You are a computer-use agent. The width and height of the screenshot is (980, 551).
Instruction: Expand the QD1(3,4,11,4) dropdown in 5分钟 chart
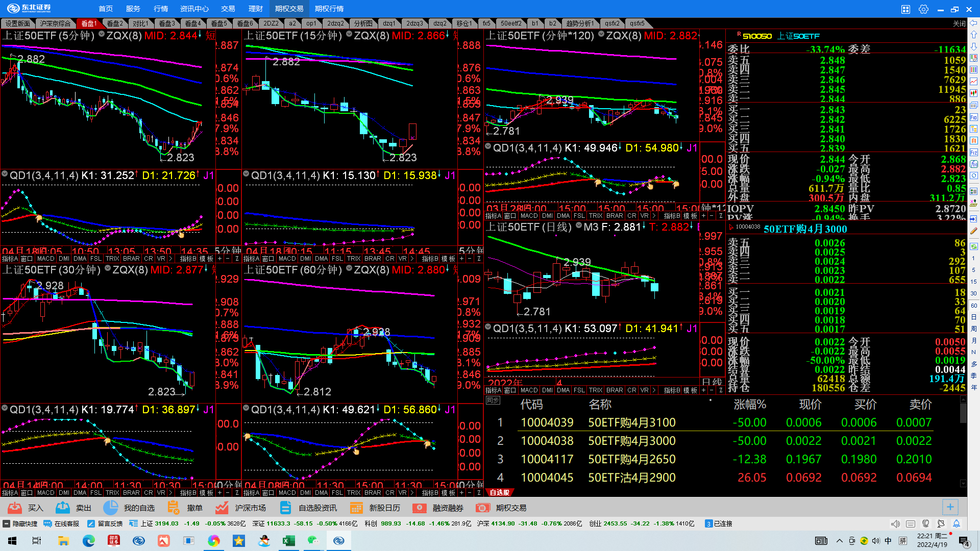tap(5, 174)
